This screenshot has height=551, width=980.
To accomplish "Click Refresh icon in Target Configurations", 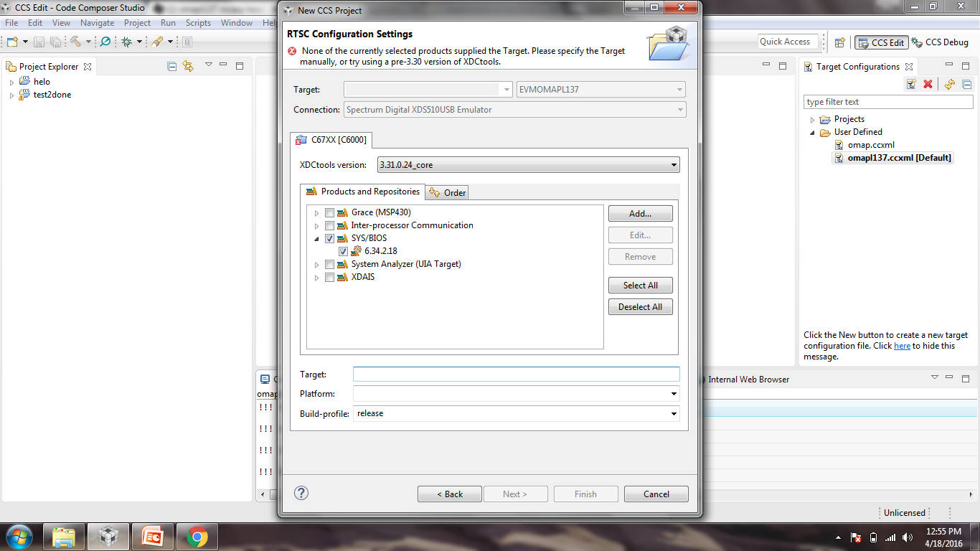I will pos(950,84).
